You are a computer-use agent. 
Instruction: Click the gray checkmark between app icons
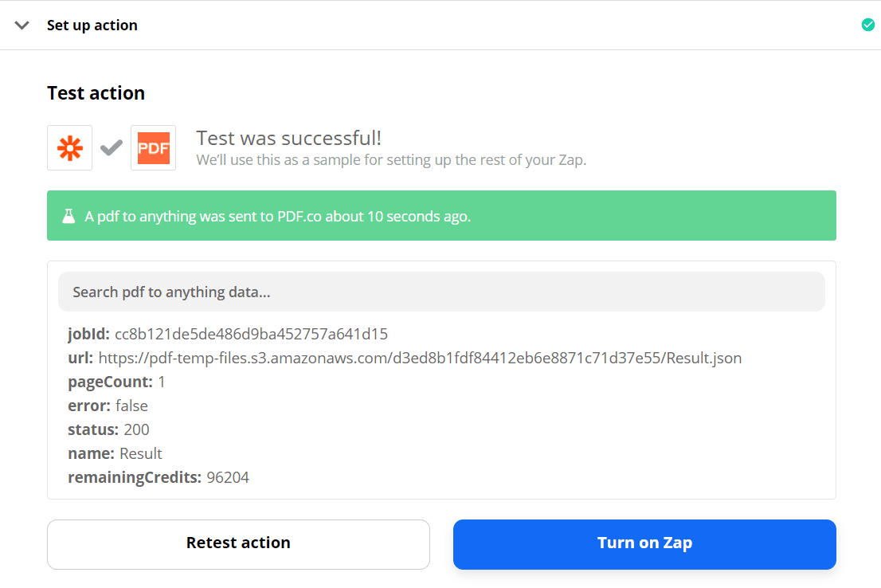[x=111, y=147]
